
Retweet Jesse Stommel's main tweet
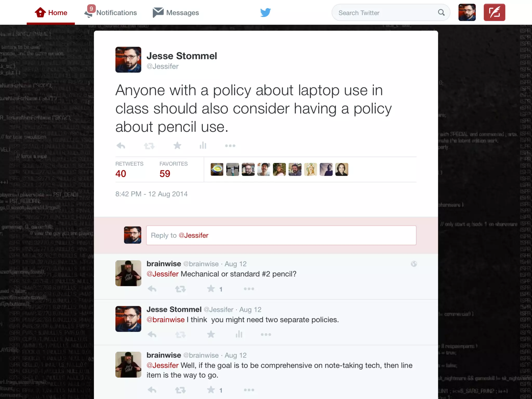[x=149, y=146]
